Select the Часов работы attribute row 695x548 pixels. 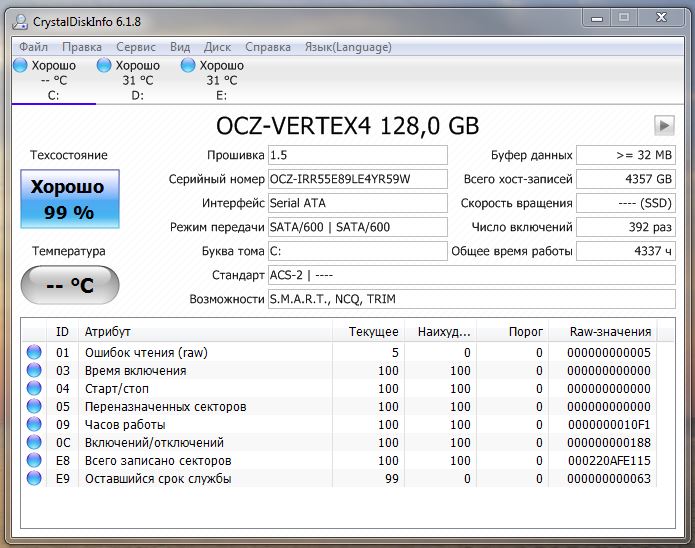pos(340,425)
